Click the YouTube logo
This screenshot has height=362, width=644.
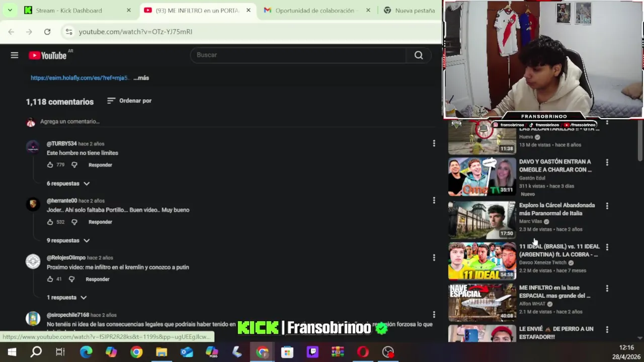pyautogui.click(x=48, y=55)
